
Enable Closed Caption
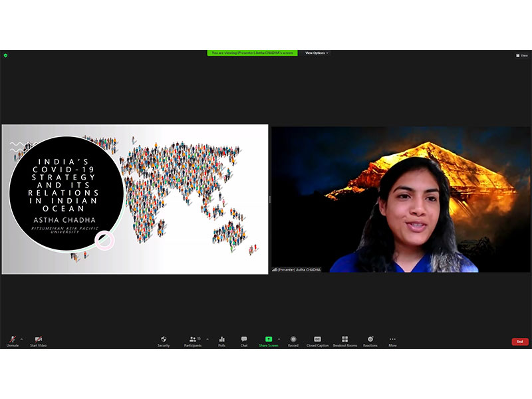click(x=317, y=340)
